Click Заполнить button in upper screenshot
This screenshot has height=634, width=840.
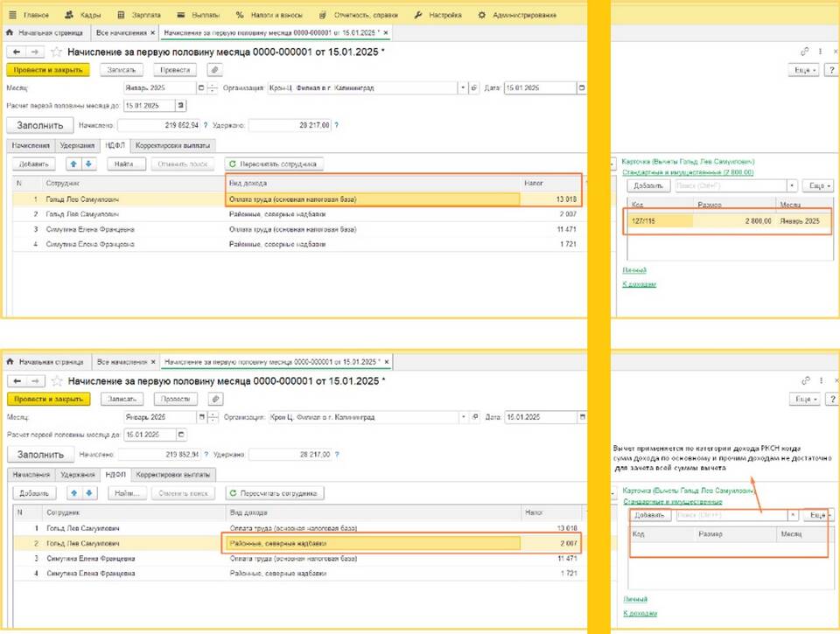(40, 125)
